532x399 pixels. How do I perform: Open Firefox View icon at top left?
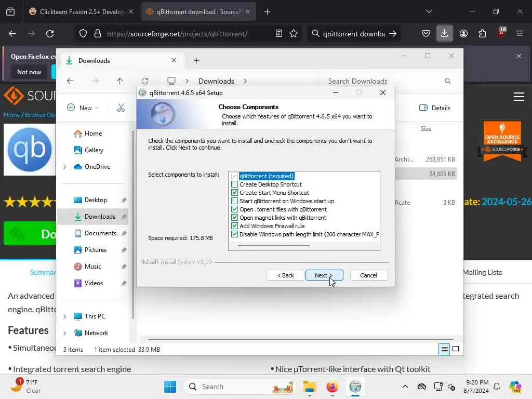pyautogui.click(x=10, y=12)
